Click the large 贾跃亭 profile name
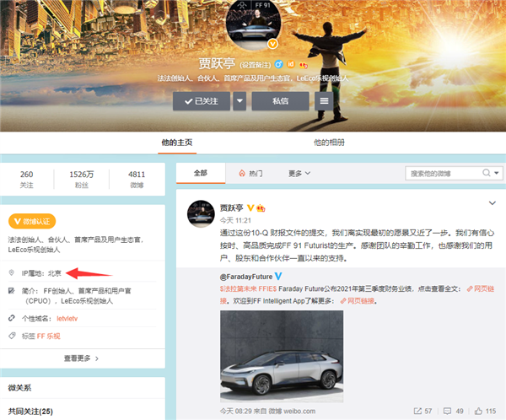506x420 pixels. tap(217, 63)
